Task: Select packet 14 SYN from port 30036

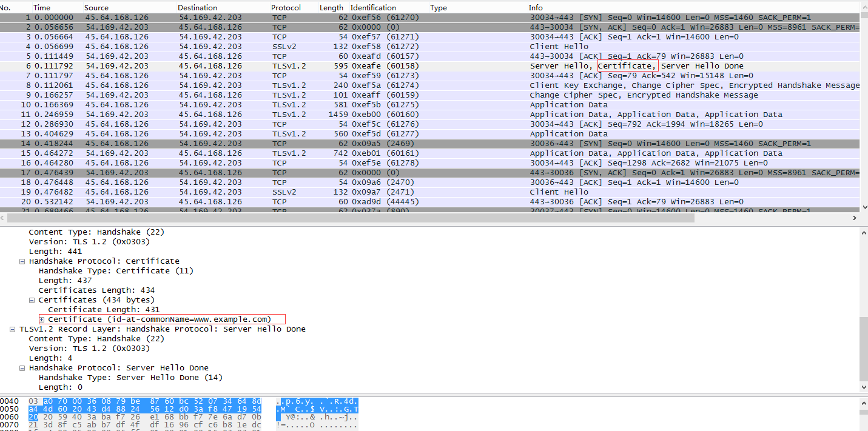Action: click(429, 144)
